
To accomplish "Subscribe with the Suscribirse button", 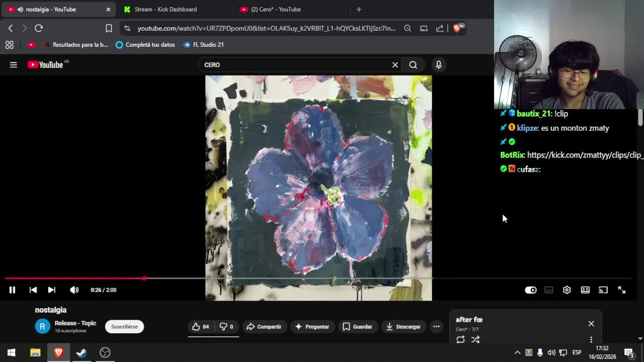I will tap(124, 327).
